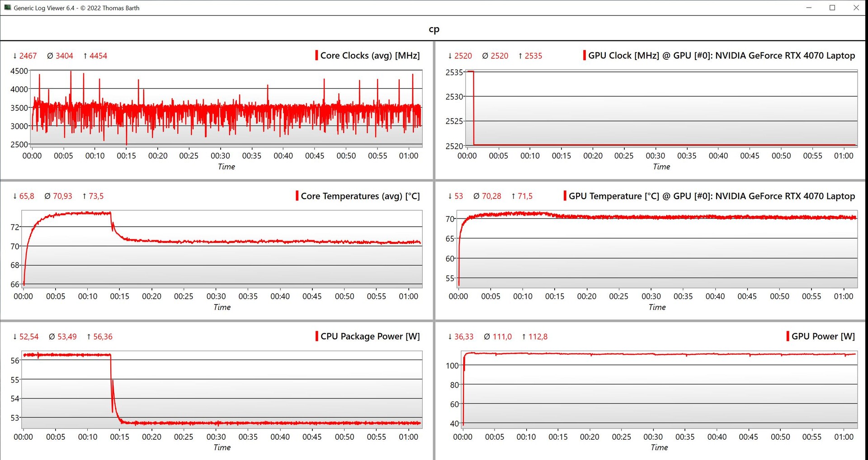The width and height of the screenshot is (868, 460).
Task: Click the "100" y-axis label on GPU Power chart
Action: 452,365
